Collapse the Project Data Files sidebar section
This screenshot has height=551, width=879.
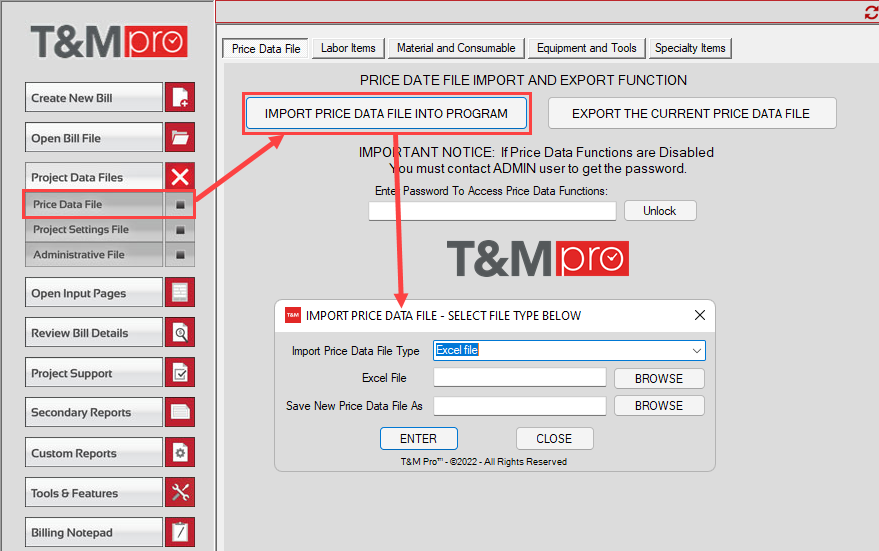tap(94, 177)
